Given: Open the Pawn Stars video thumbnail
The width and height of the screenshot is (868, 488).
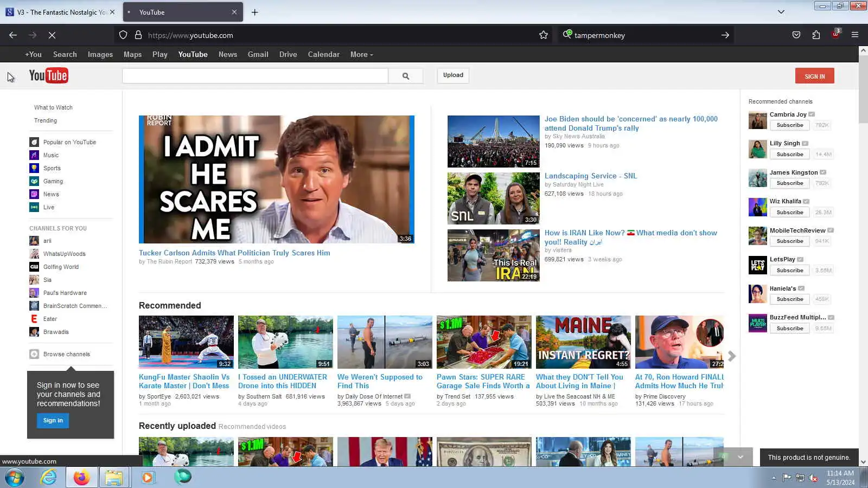Looking at the screenshot, I should (x=484, y=342).
